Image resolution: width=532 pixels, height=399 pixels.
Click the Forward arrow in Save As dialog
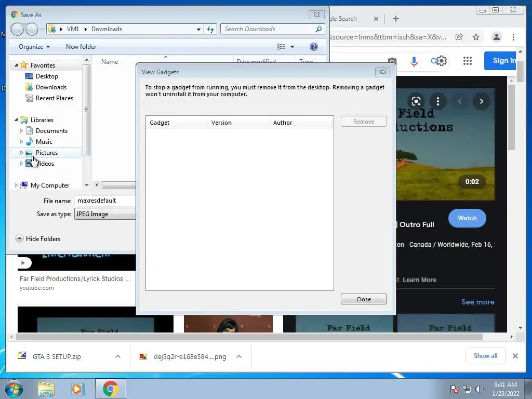pos(32,29)
